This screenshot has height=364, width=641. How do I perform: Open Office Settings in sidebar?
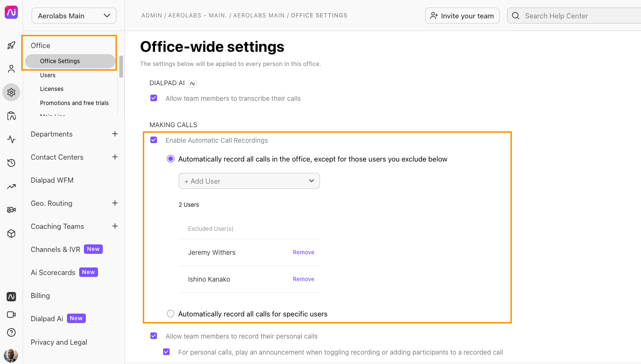pos(70,61)
